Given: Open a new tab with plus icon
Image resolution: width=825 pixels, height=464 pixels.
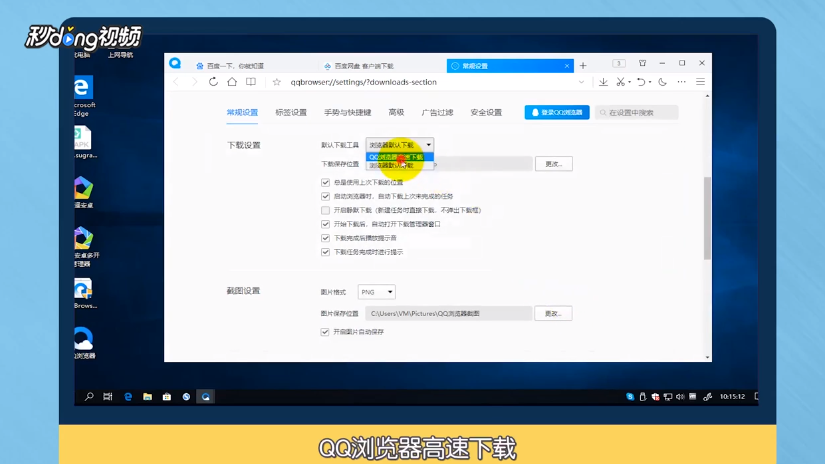Looking at the screenshot, I should (583, 66).
